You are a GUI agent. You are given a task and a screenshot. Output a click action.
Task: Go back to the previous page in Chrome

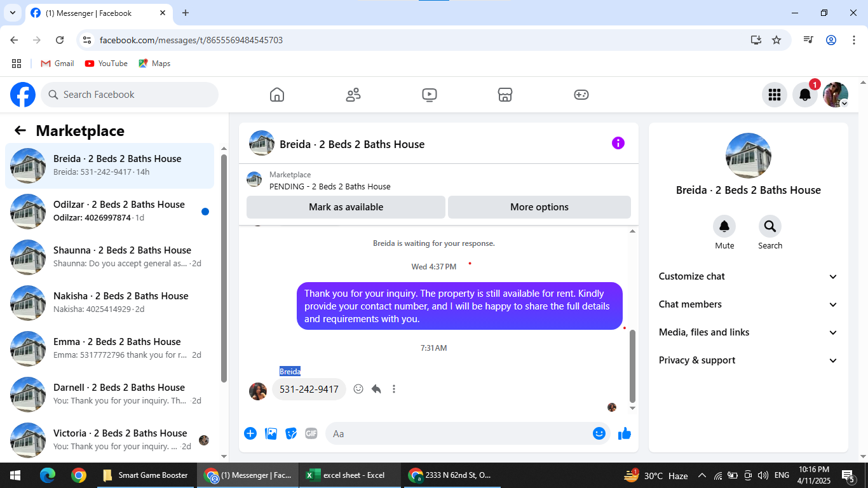(14, 40)
